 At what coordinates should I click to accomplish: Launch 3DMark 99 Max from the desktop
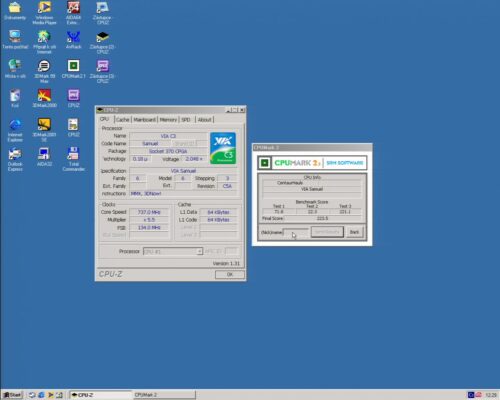click(44, 71)
